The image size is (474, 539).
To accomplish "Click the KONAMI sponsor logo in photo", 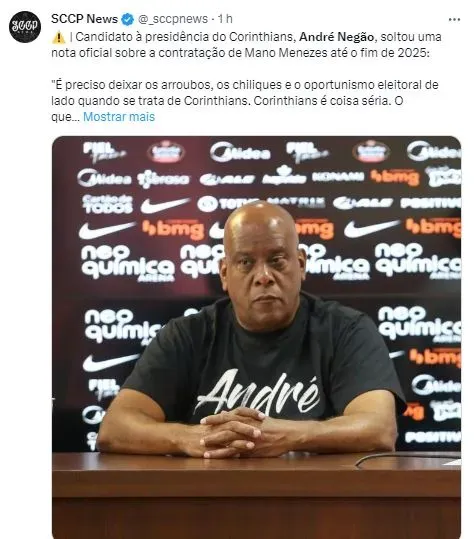I will point(338,177).
